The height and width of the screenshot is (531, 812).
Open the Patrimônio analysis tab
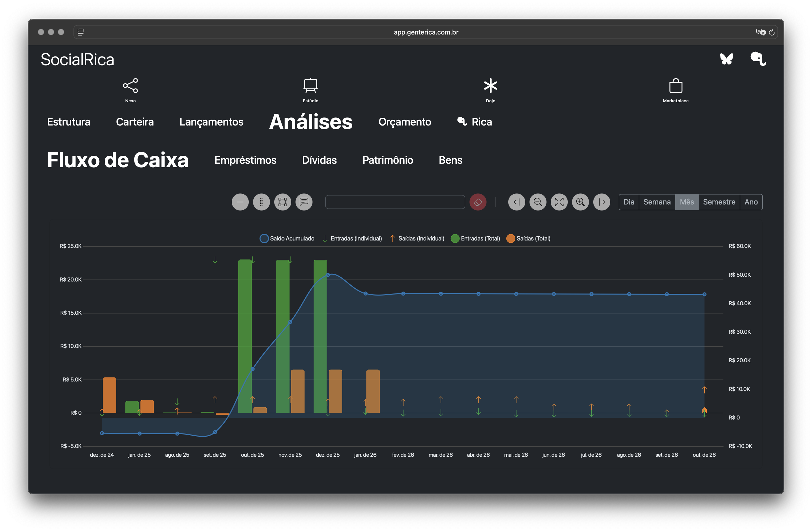pos(387,160)
